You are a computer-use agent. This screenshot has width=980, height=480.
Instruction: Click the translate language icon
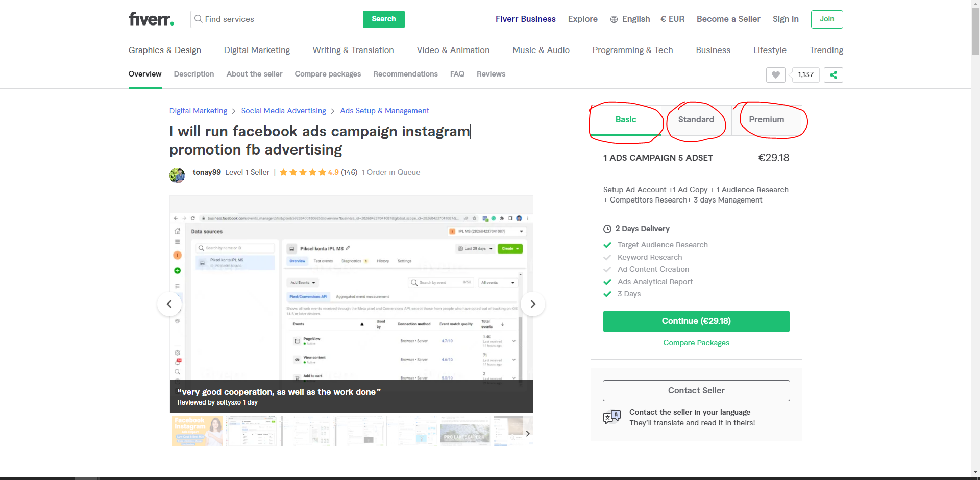(612, 417)
